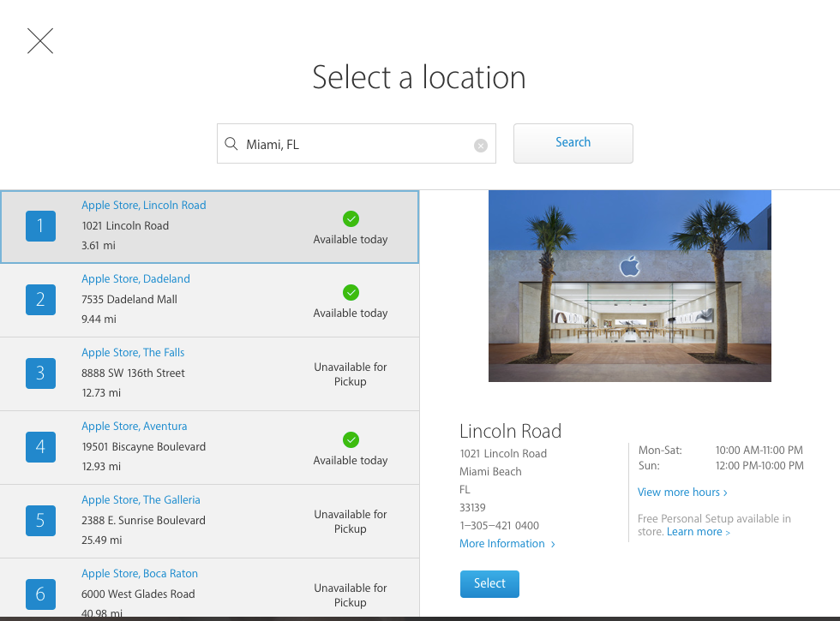The width and height of the screenshot is (840, 621).
Task: Click Dadeland Available today text
Action: pos(351,313)
